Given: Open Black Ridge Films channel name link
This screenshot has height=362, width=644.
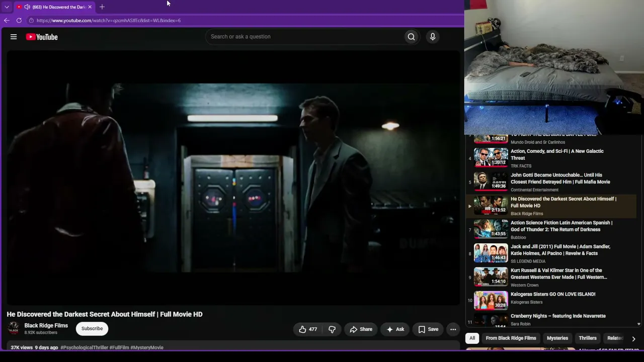Looking at the screenshot, I should 46,325.
